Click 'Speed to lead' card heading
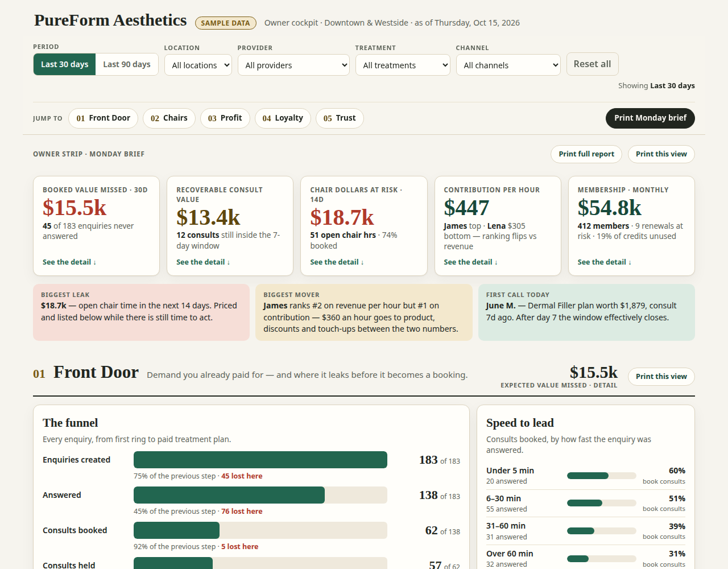This screenshot has height=569, width=728. tap(520, 423)
